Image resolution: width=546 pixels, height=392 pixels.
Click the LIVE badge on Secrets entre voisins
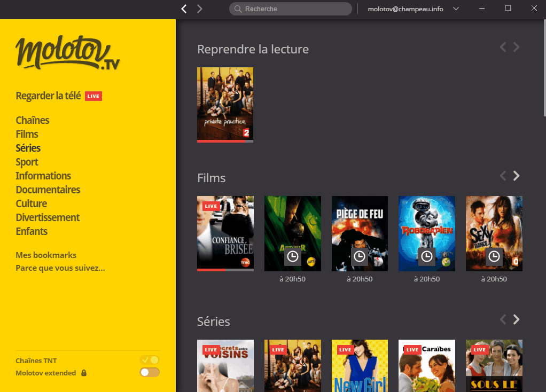pos(211,350)
